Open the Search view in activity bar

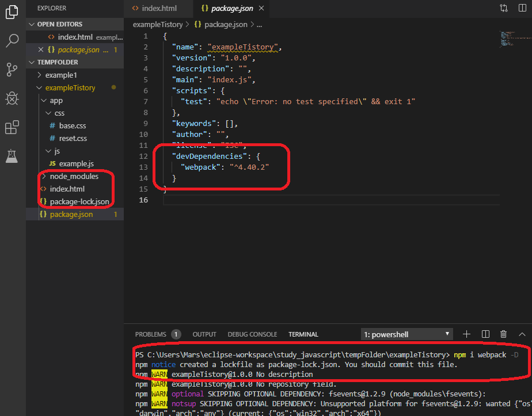tap(12, 41)
